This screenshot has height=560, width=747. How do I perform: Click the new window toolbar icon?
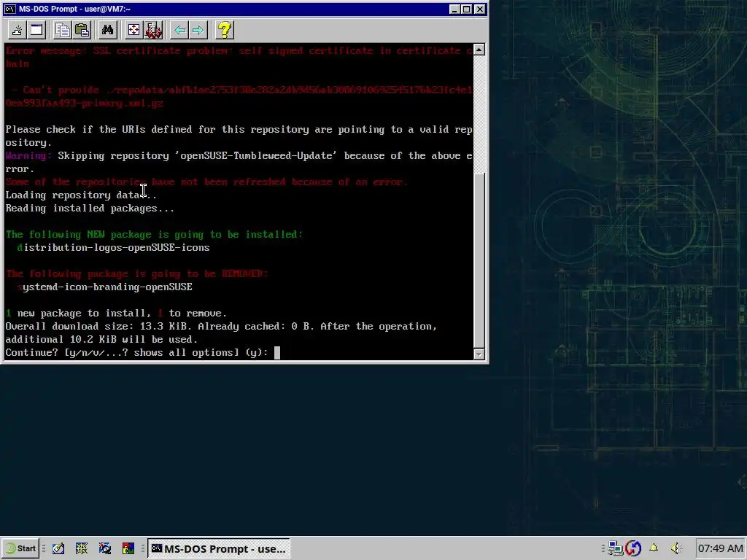36,31
